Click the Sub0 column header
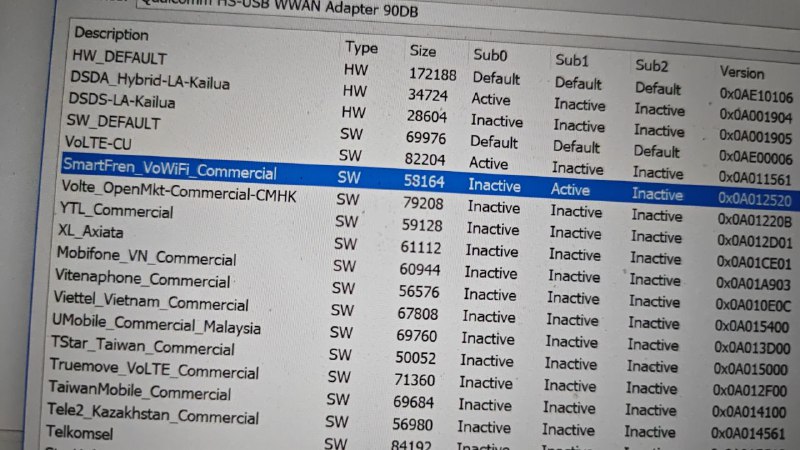Viewport: 800px width, 450px height. pos(490,55)
